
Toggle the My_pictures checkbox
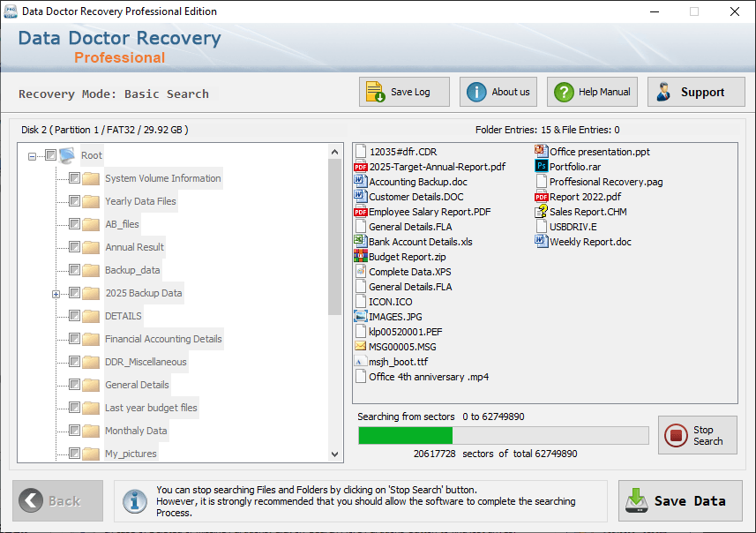click(74, 453)
